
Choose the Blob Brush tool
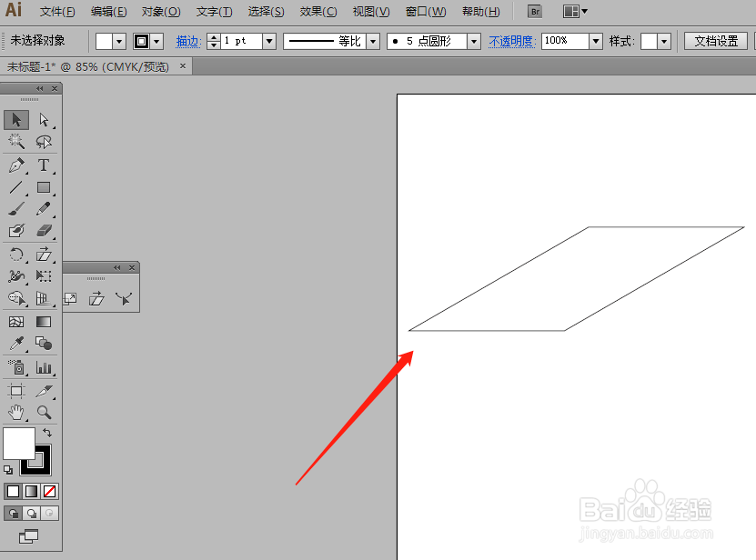tap(16, 231)
